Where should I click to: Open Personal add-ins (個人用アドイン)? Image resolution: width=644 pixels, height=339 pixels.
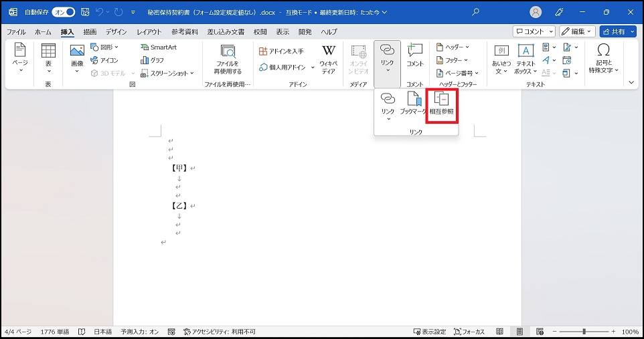pos(287,68)
